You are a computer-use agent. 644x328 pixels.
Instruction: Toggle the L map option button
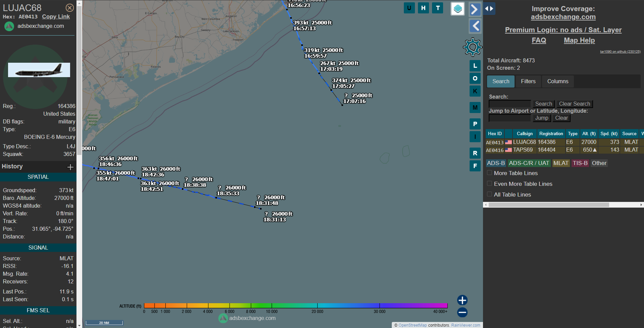[475, 66]
